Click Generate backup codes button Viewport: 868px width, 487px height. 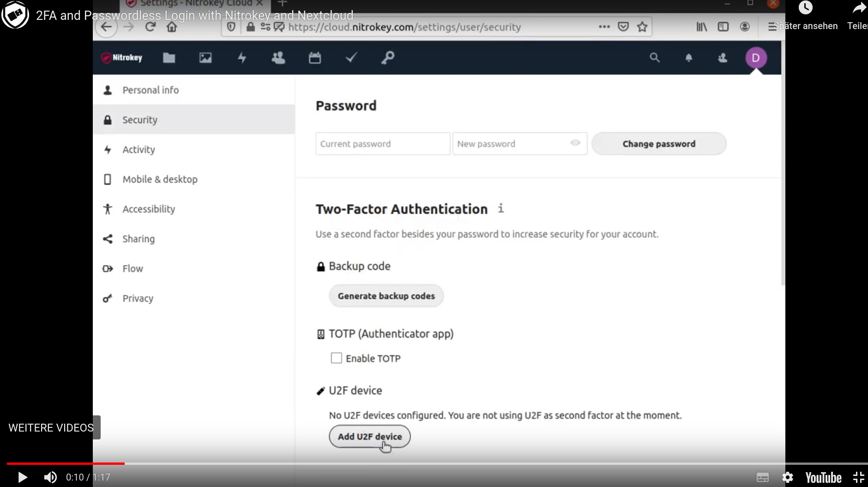coord(386,296)
